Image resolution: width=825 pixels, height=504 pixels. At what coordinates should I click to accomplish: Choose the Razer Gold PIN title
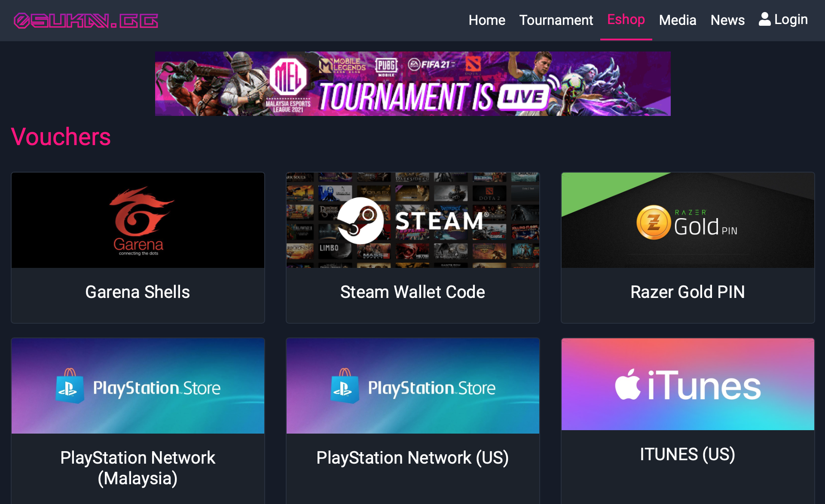[687, 292]
